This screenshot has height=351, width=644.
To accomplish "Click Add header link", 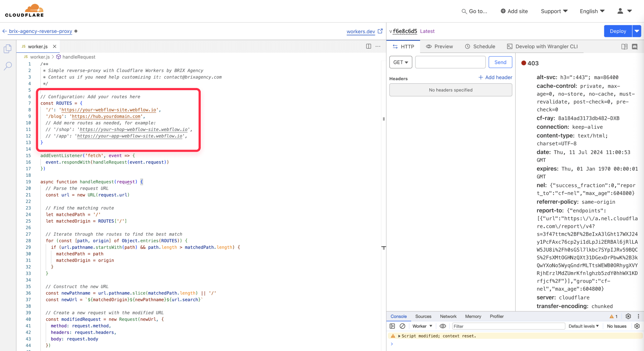I will [495, 77].
